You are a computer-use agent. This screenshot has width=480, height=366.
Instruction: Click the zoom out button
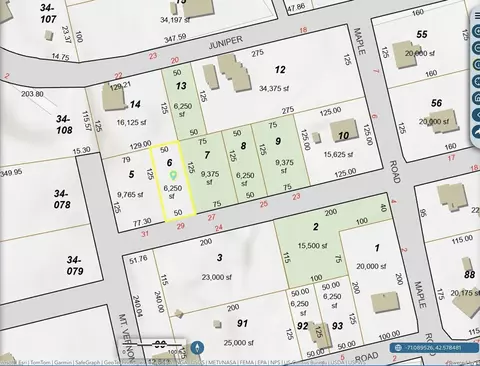[x=477, y=48]
